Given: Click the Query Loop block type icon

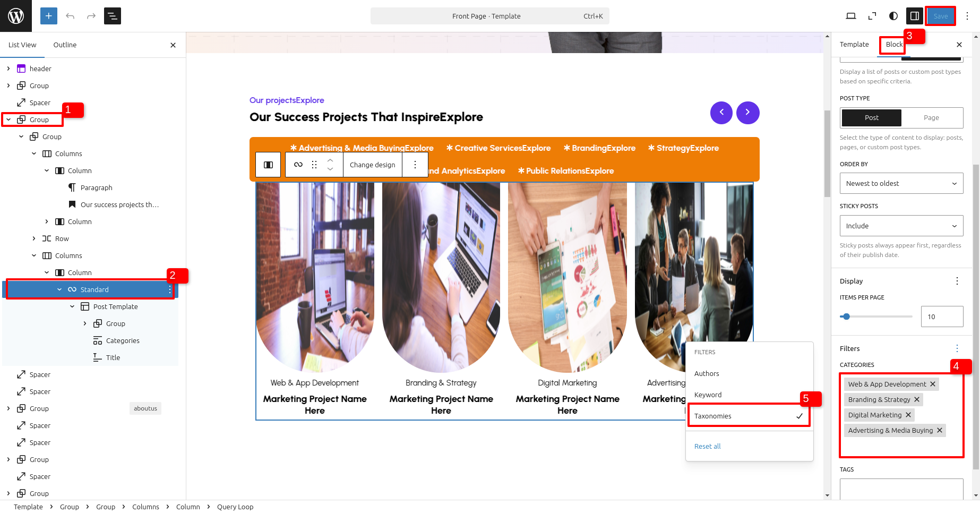Looking at the screenshot, I should click(298, 165).
